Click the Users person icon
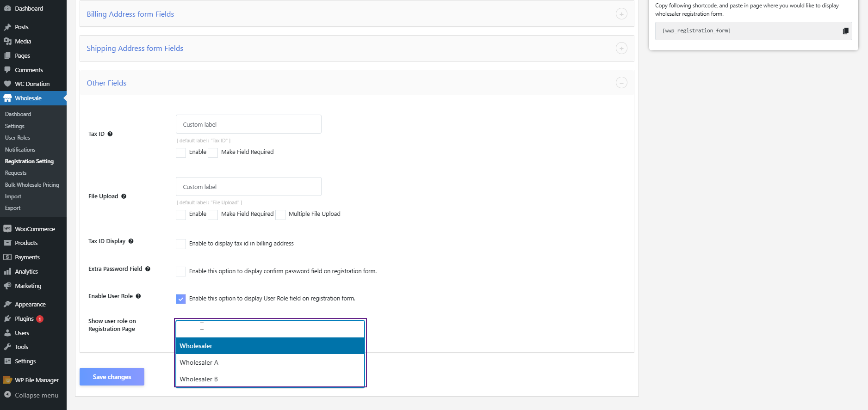Viewport: 868px width, 410px height. [7, 333]
